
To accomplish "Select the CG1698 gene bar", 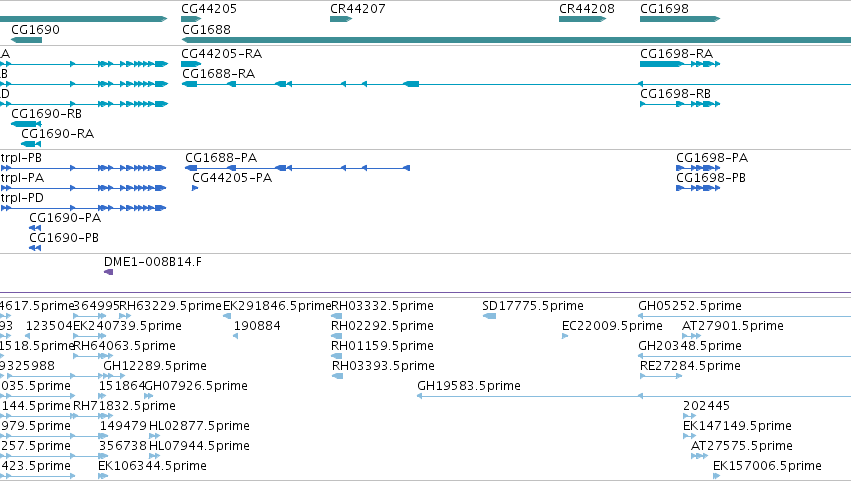I will tap(680, 19).
